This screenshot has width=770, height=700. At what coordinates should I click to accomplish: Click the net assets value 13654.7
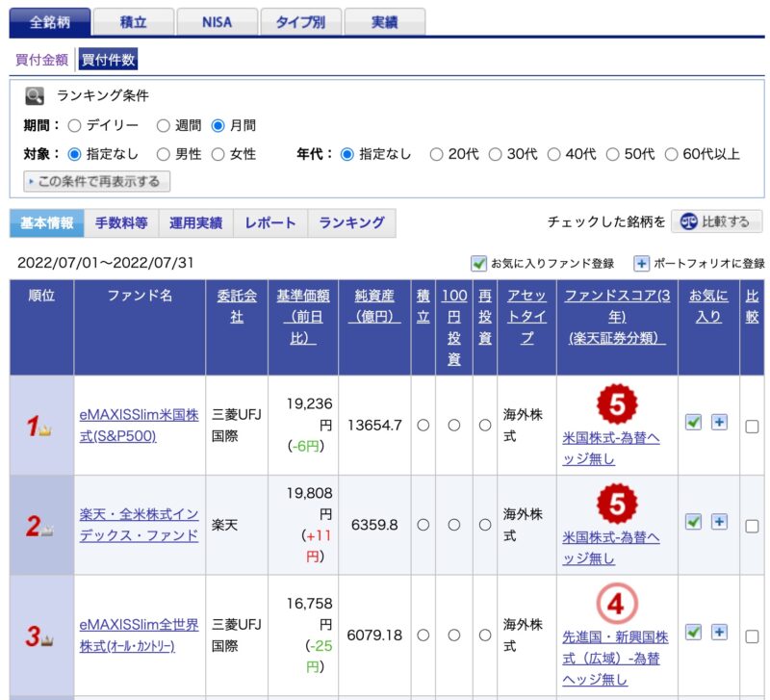pyautogui.click(x=374, y=426)
